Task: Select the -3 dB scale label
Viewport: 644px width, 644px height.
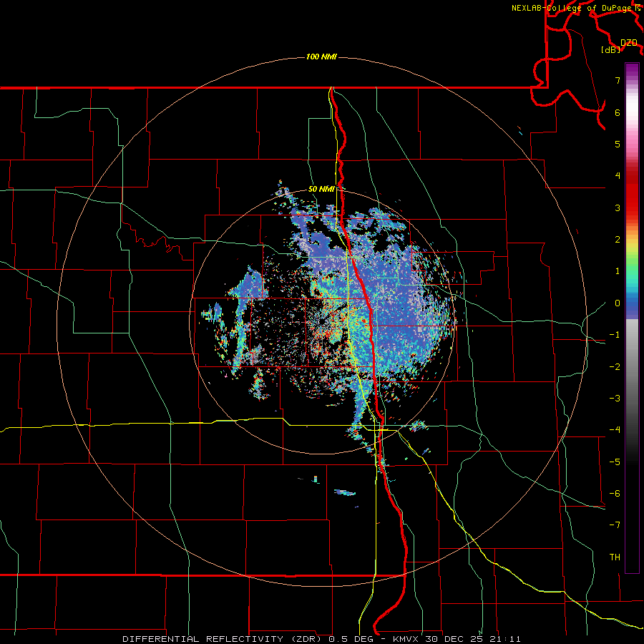Action: [615, 399]
